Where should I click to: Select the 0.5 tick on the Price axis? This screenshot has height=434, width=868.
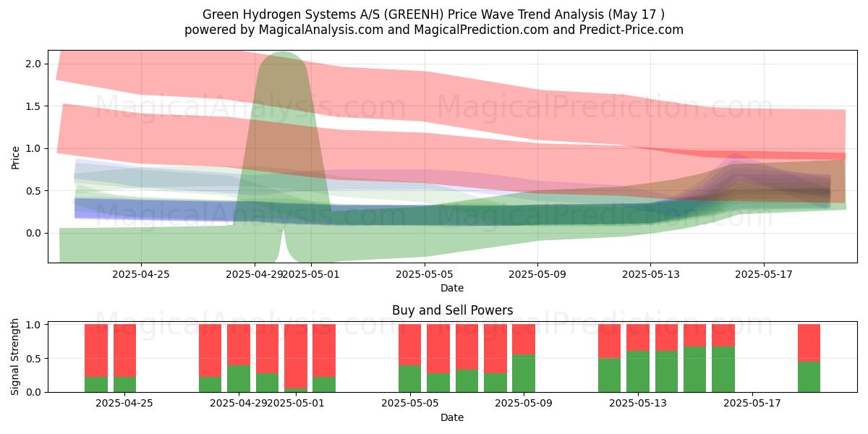(x=34, y=191)
